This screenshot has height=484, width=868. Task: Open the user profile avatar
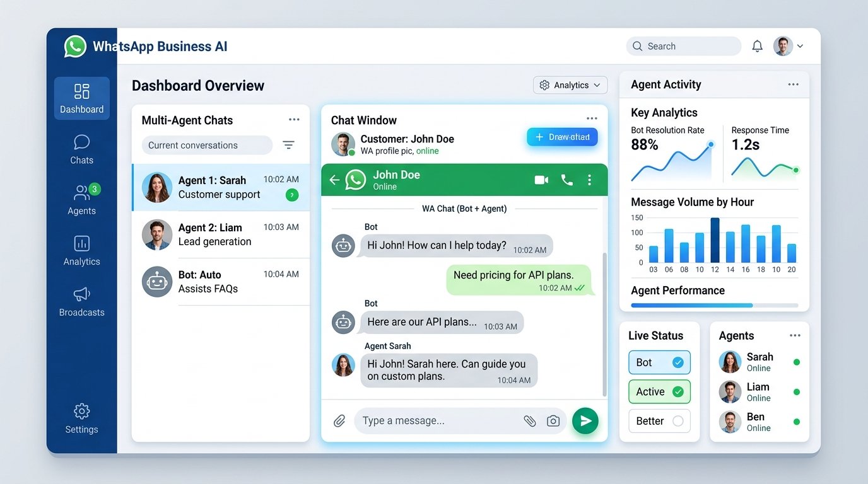(783, 46)
